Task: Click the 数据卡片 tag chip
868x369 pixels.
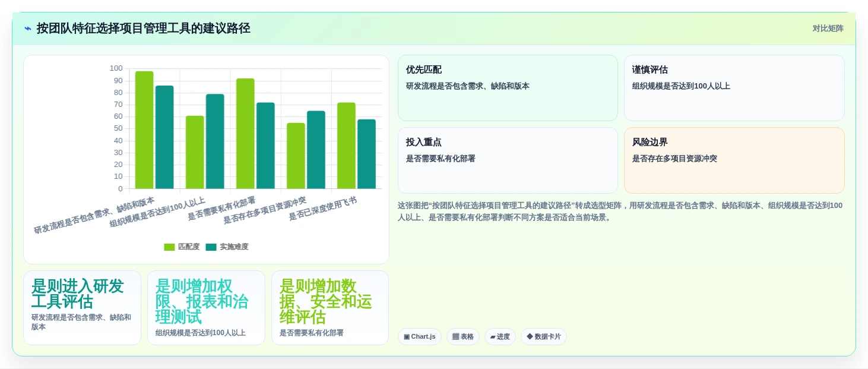Action: (543, 336)
